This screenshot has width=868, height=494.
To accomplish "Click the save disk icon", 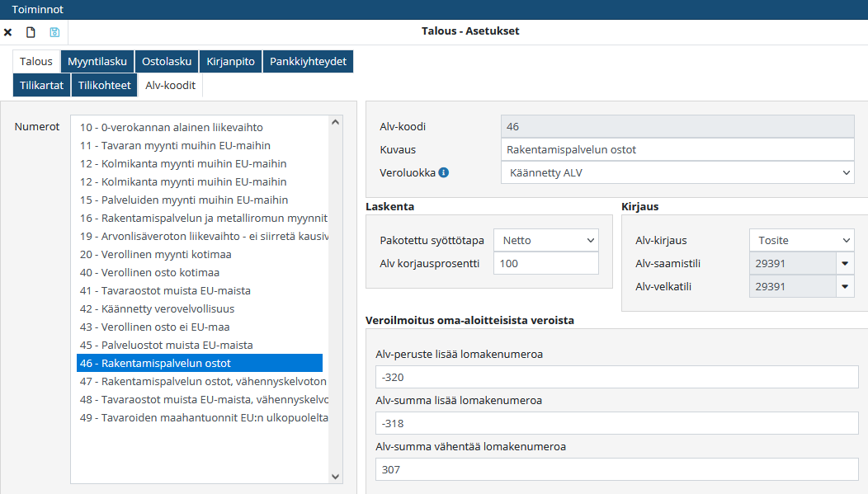I will pyautogui.click(x=54, y=32).
